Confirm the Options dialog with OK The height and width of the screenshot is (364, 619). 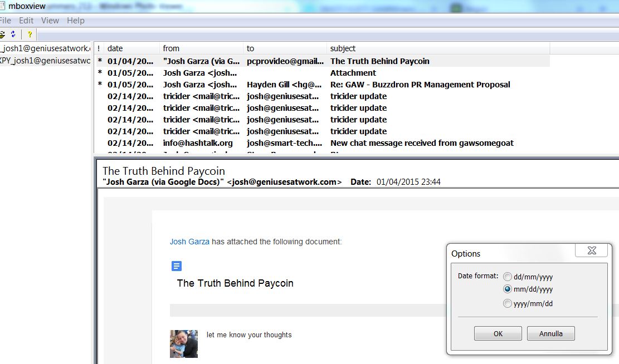tap(498, 333)
